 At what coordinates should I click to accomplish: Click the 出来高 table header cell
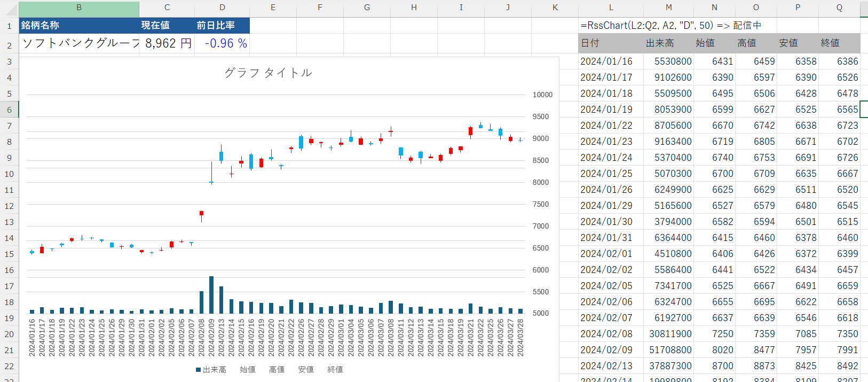668,43
